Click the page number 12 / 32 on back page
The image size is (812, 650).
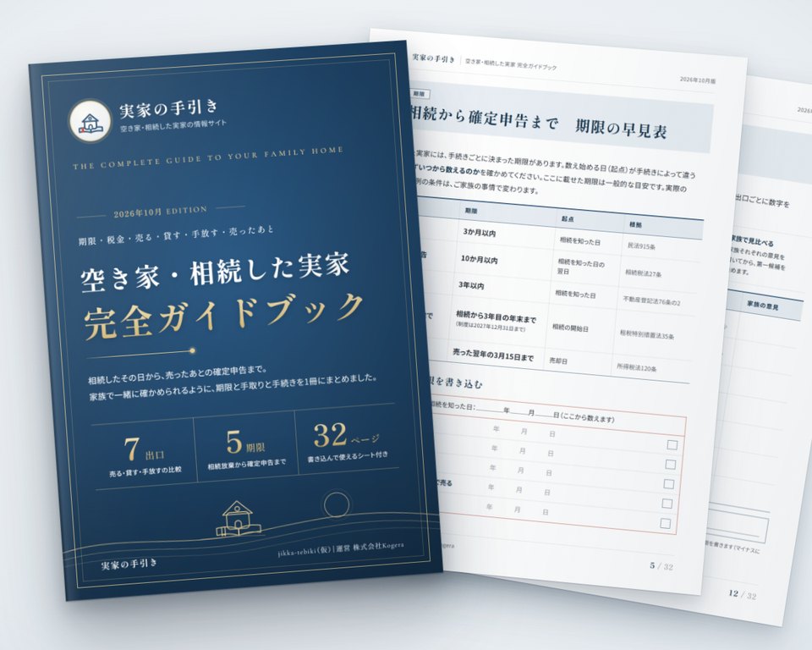point(743,594)
